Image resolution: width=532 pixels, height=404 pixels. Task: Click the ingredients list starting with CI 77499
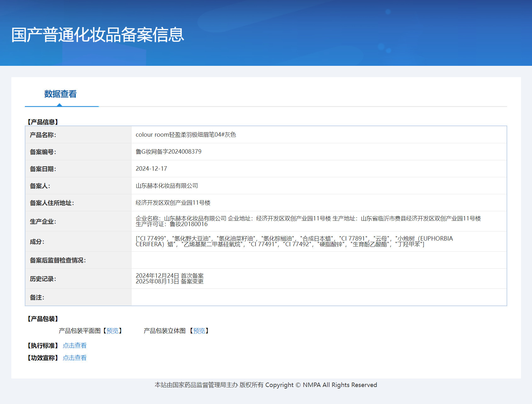[x=294, y=241]
